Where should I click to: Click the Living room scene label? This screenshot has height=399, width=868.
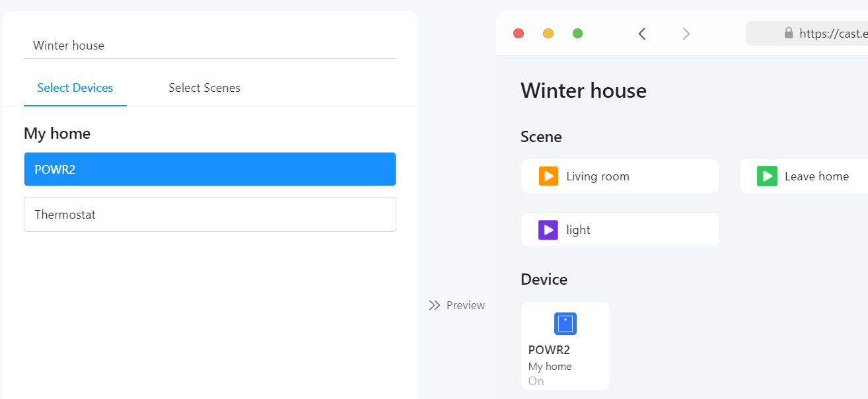coord(598,176)
